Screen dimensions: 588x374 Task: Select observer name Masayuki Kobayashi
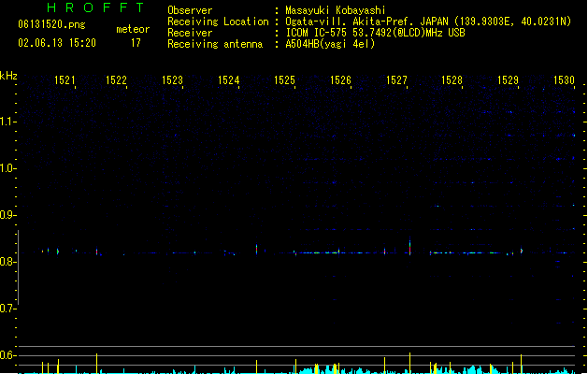336,10
